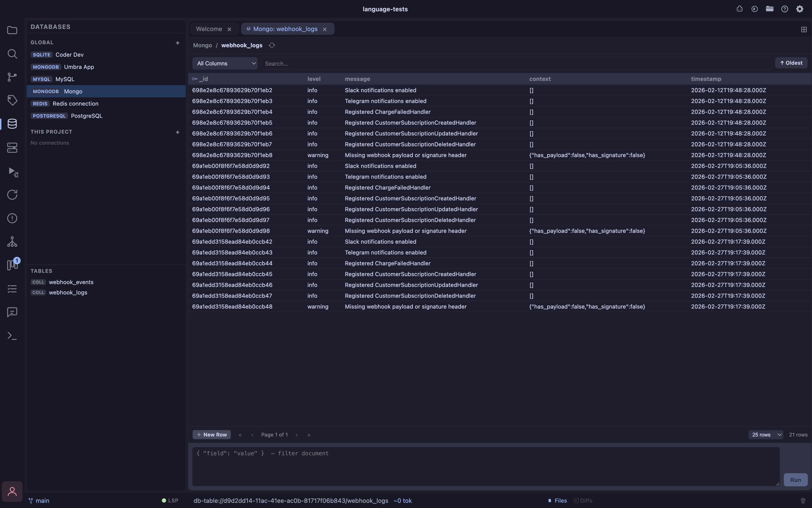Open the file explorer sidebar icon
Screen dimensions: 812x508
(x=12, y=30)
